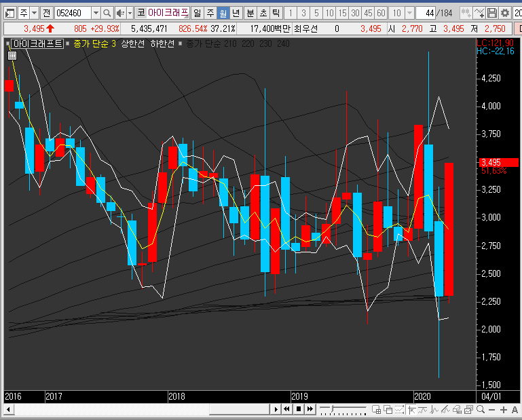Open the 주 stock type dropdown arrow

(35, 14)
